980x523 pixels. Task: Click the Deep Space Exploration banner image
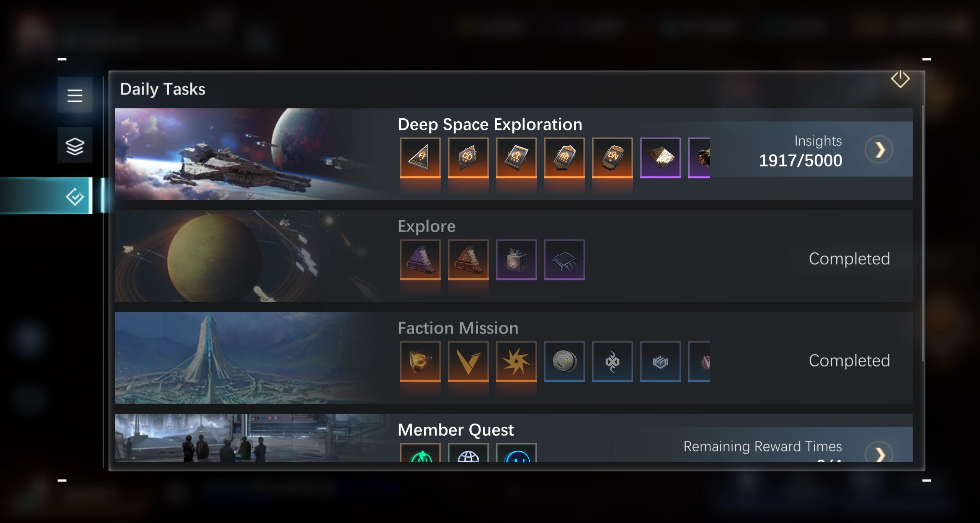tap(253, 154)
